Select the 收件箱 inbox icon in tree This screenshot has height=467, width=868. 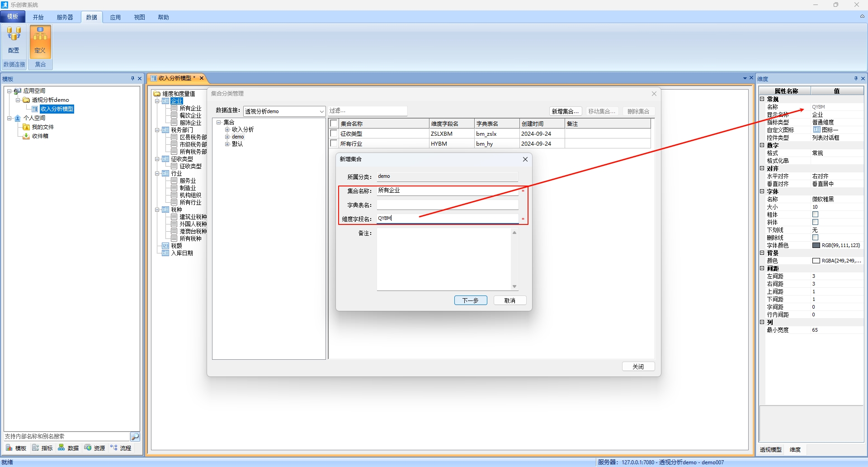[27, 136]
